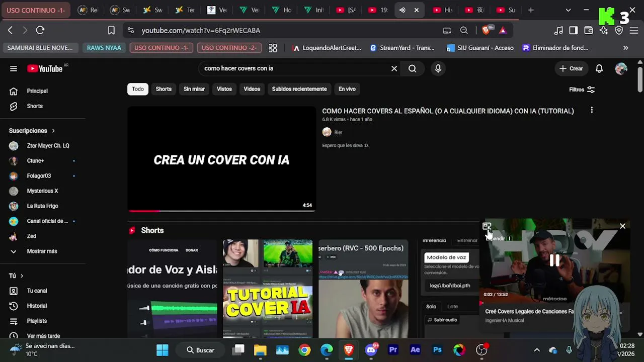Open the browser main menu
Screen dimensions: 644x362
pos(633,30)
